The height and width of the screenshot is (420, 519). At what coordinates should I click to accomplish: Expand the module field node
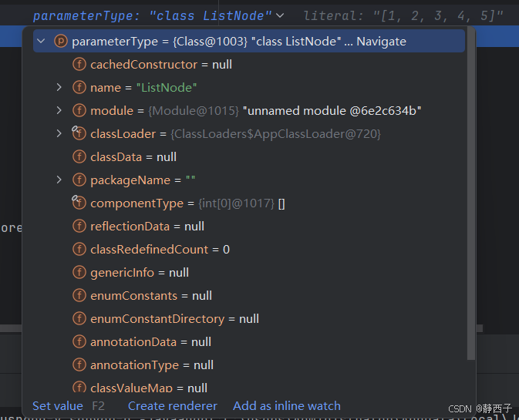point(59,110)
